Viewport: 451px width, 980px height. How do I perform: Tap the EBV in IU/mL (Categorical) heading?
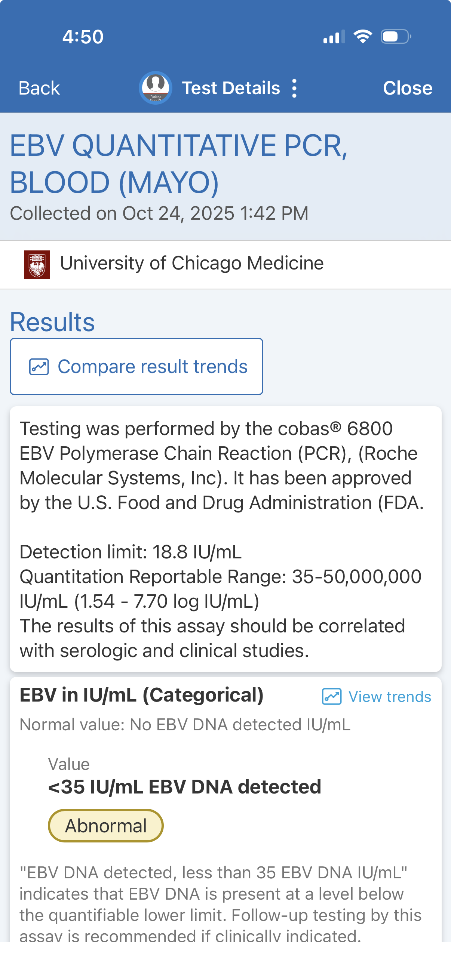[x=142, y=695]
